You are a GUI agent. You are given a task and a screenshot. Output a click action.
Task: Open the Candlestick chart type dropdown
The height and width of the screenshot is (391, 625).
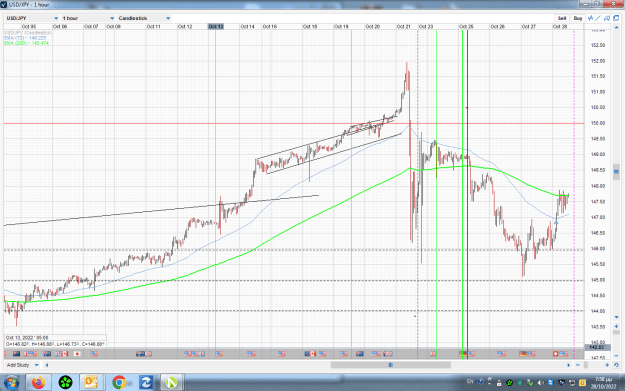(144, 18)
